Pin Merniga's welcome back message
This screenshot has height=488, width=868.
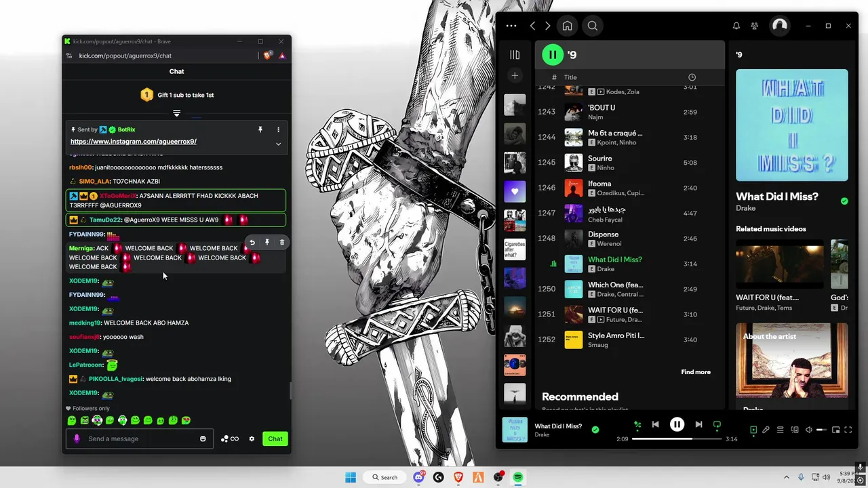[x=267, y=242]
